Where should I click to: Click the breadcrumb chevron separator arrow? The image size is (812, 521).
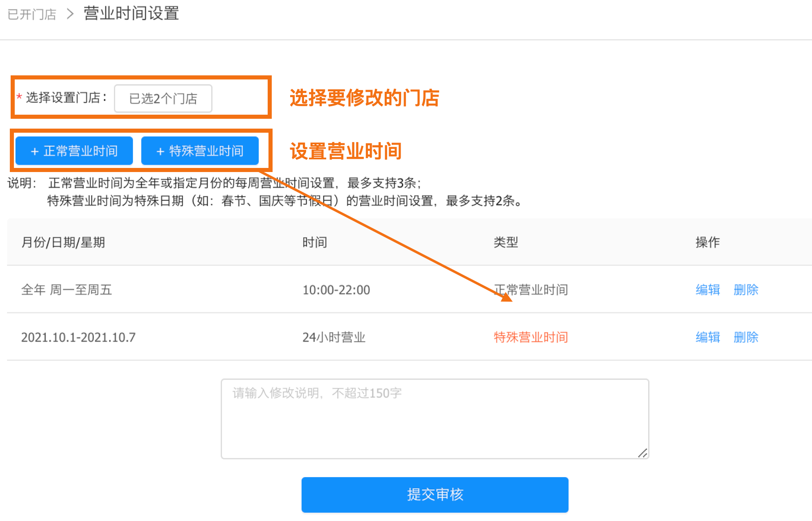point(70,14)
